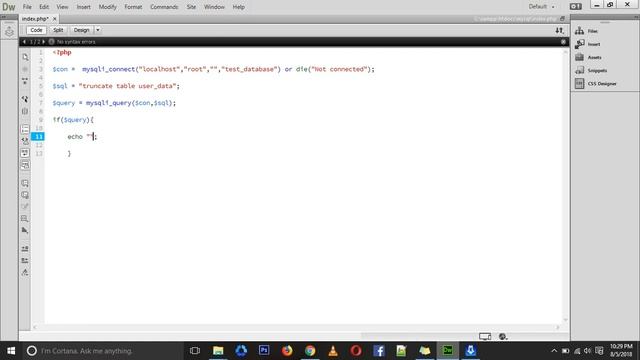Open Photoshop from taskbar
Image resolution: width=640 pixels, height=360 pixels.
(x=264, y=351)
